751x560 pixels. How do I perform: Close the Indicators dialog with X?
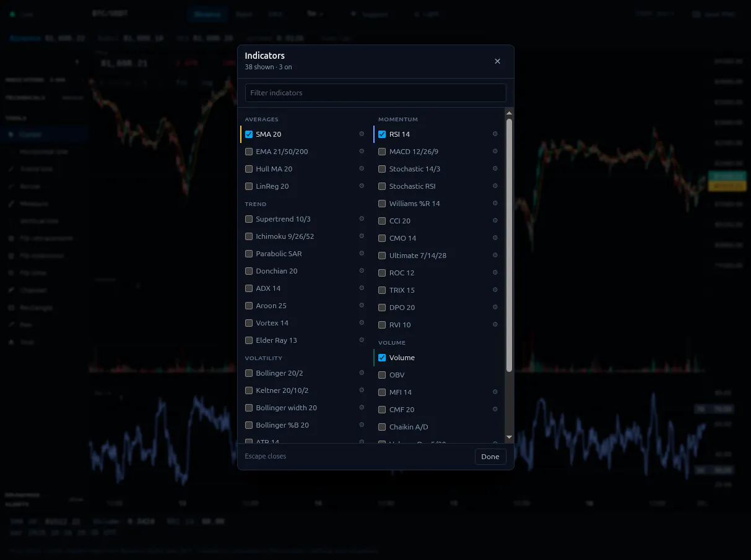click(x=498, y=61)
